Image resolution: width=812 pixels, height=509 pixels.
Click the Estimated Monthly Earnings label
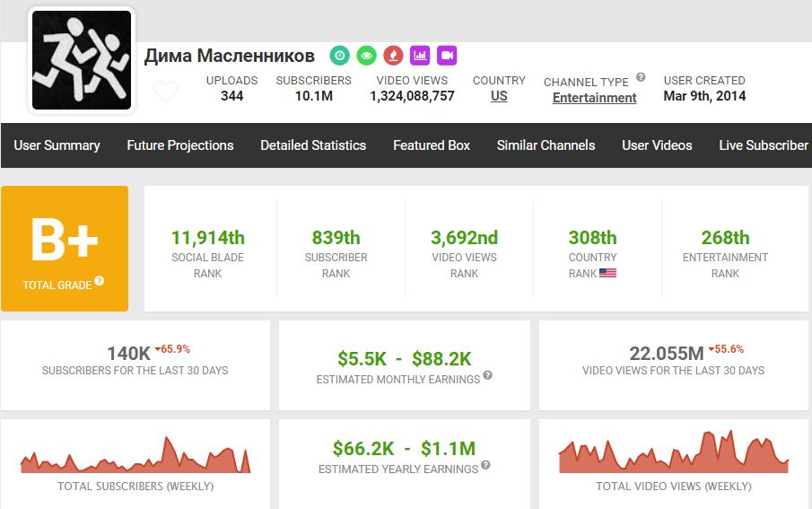398,380
